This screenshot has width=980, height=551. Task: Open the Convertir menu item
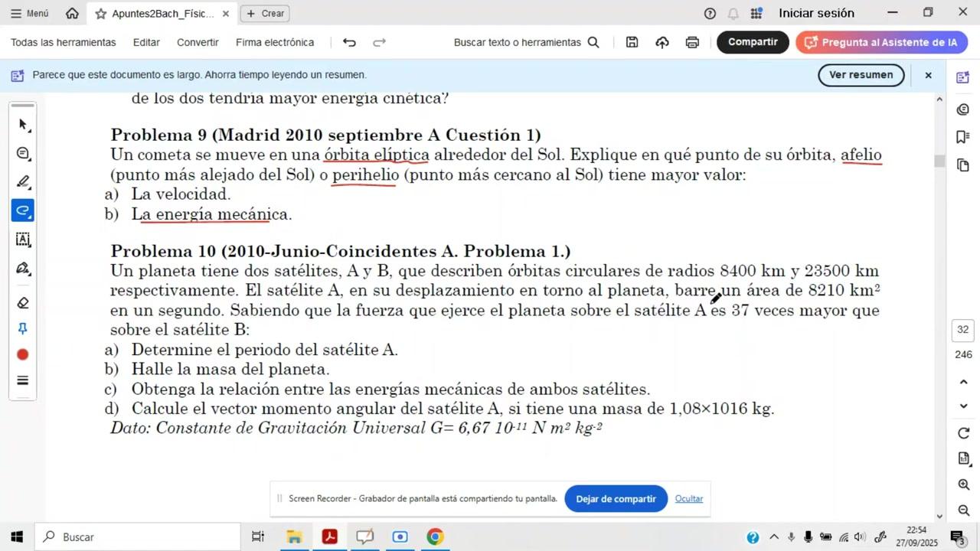(198, 42)
